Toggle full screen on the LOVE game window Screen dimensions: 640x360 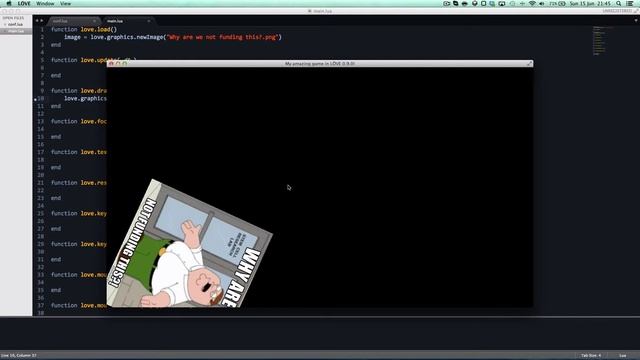529,64
